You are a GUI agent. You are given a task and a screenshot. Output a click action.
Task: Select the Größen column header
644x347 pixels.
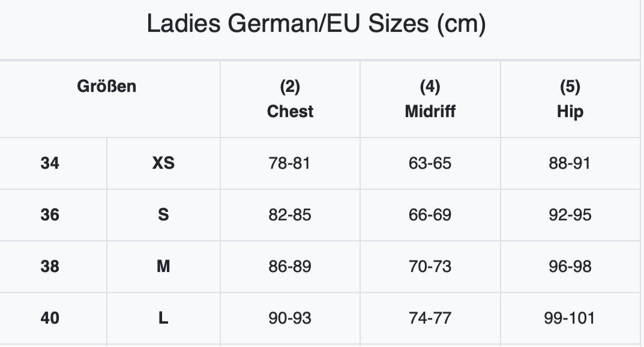106,86
